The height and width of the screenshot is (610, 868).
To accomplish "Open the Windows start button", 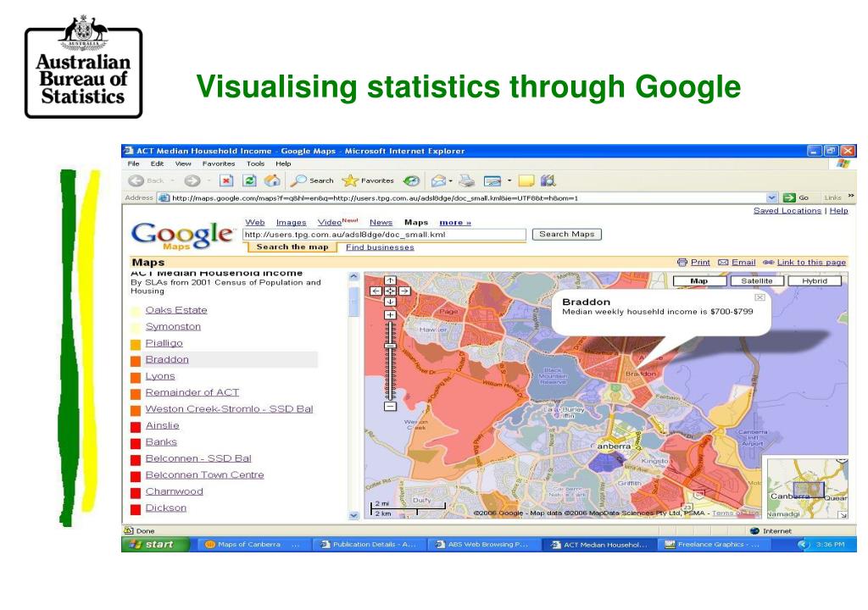I will pos(154,545).
